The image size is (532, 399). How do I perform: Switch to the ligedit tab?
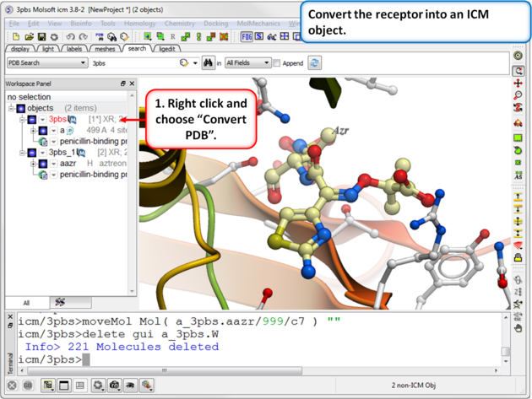tap(167, 49)
